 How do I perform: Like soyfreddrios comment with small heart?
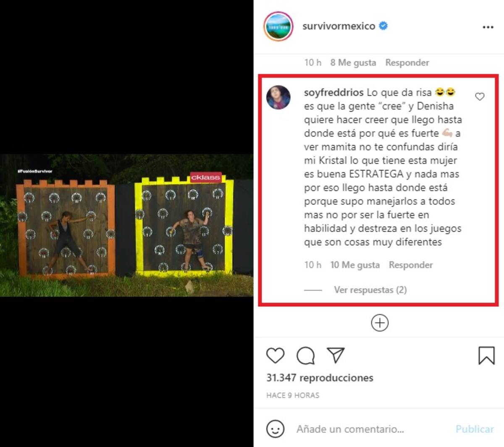480,97
